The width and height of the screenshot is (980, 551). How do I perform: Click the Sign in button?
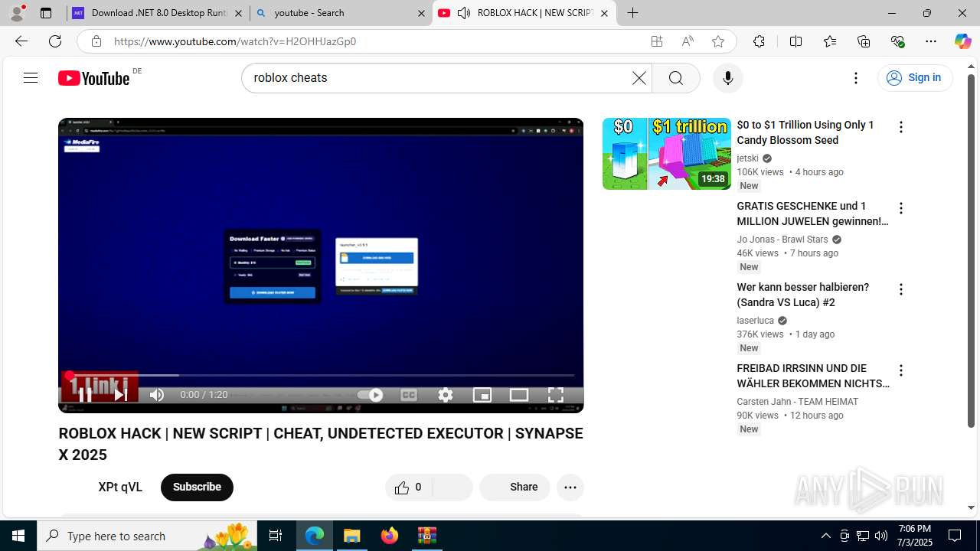(915, 77)
